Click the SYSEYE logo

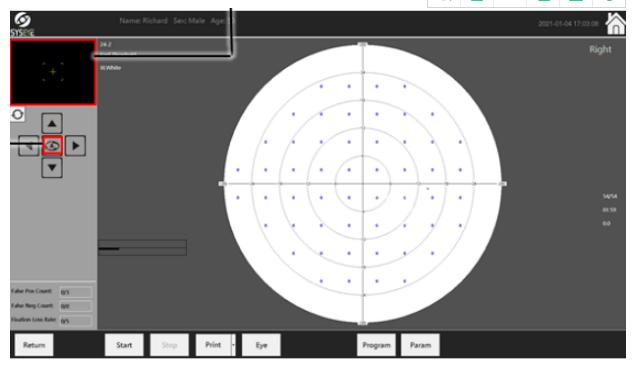click(22, 24)
